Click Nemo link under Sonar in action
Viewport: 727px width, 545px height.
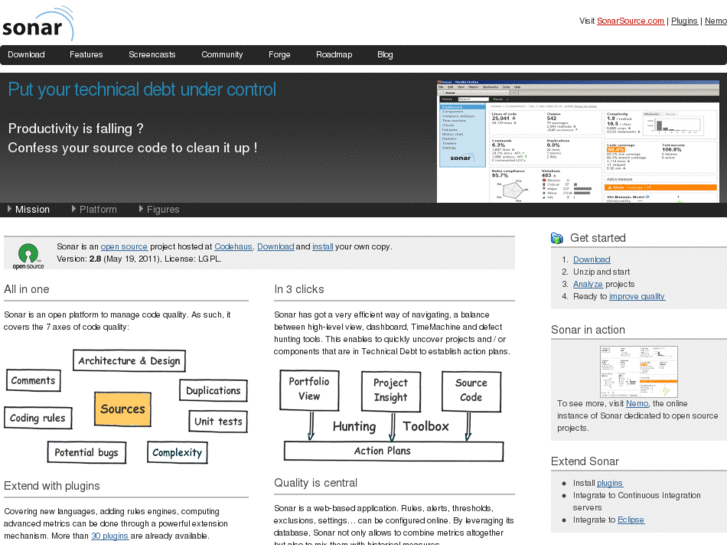637,404
